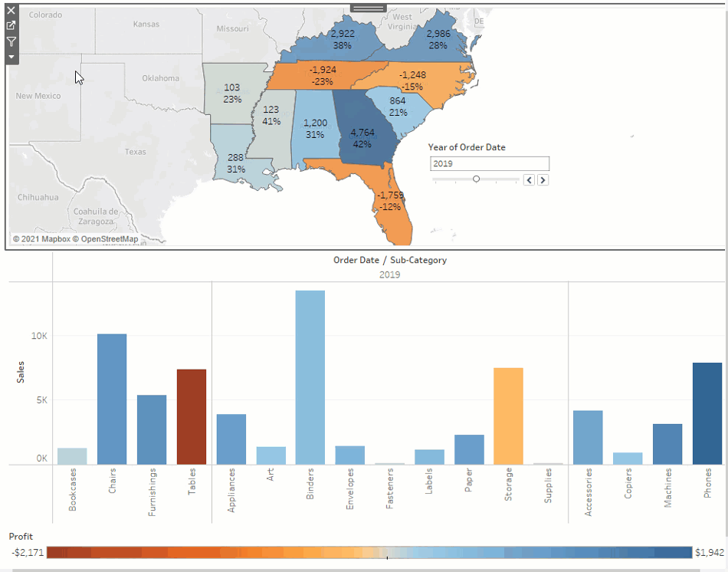This screenshot has width=728, height=572.
Task: Select Florida on the map
Action: (395, 215)
